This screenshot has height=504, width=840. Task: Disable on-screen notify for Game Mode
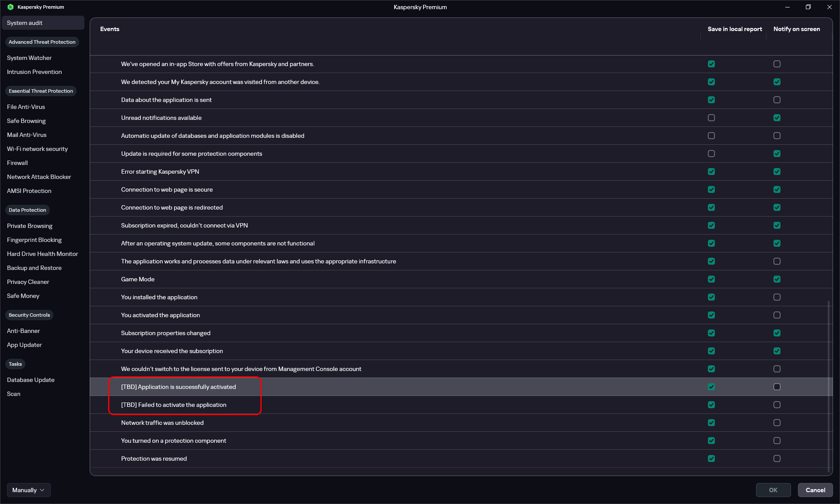[x=777, y=279]
